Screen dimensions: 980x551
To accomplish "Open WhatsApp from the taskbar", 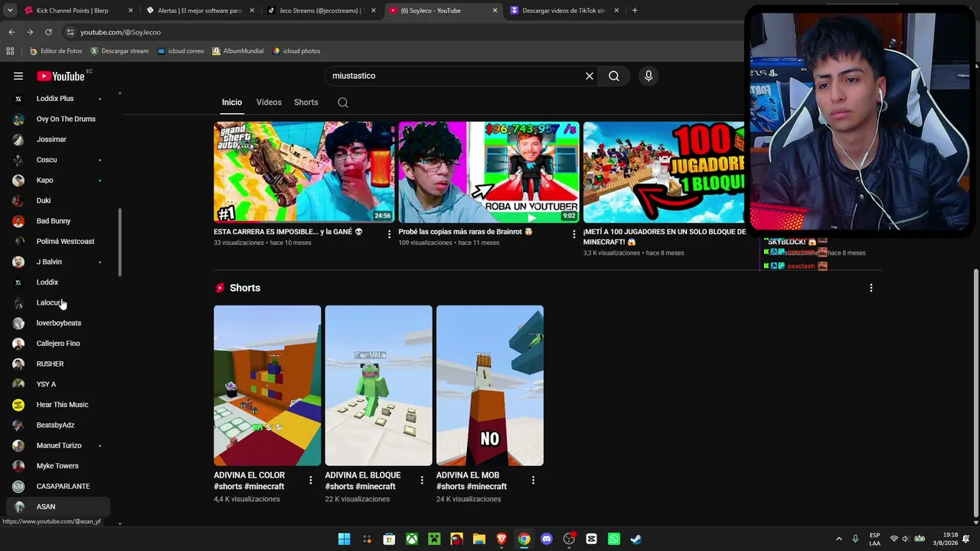I will point(614,539).
